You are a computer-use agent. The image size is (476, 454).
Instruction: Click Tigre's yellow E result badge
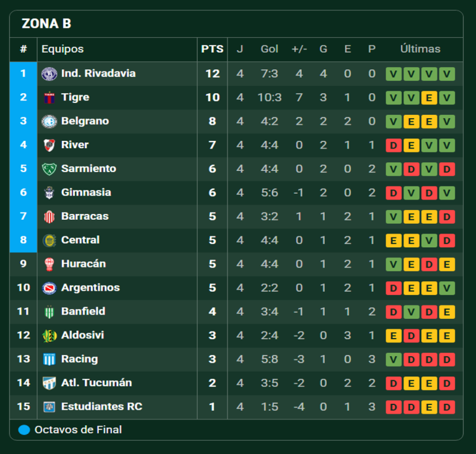tap(428, 98)
